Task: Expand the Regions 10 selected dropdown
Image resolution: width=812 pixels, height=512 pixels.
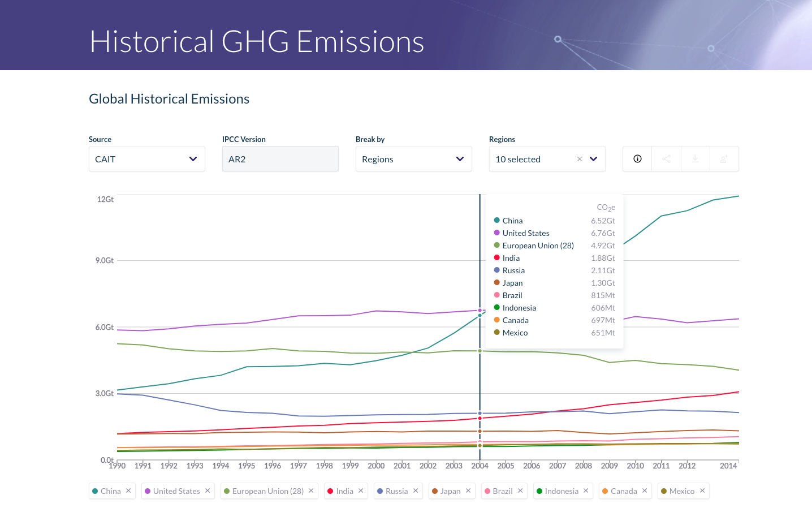Action: click(x=593, y=159)
